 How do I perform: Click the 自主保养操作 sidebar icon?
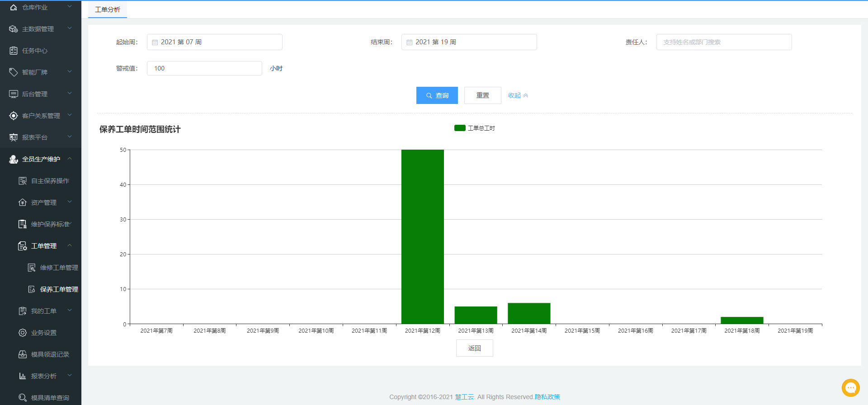22,181
